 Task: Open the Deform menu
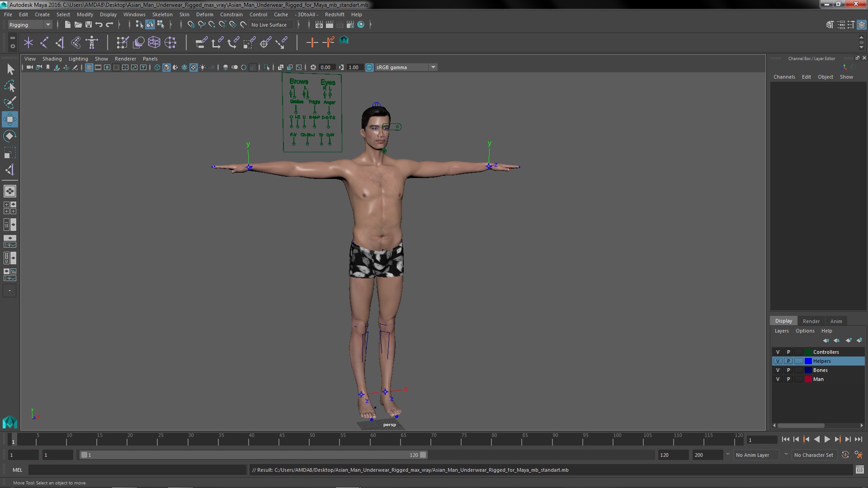click(x=204, y=14)
